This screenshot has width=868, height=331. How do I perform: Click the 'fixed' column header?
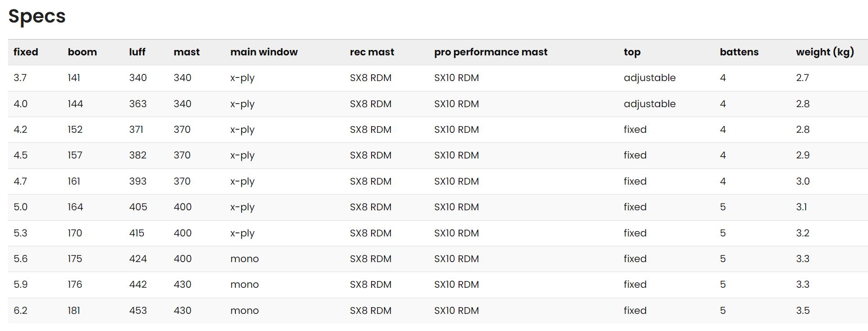click(26, 52)
